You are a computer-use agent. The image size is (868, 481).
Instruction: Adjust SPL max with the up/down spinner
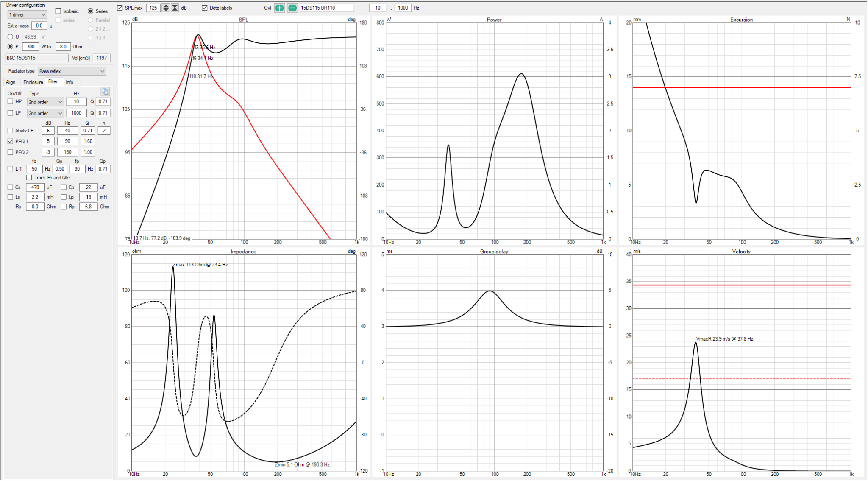166,8
